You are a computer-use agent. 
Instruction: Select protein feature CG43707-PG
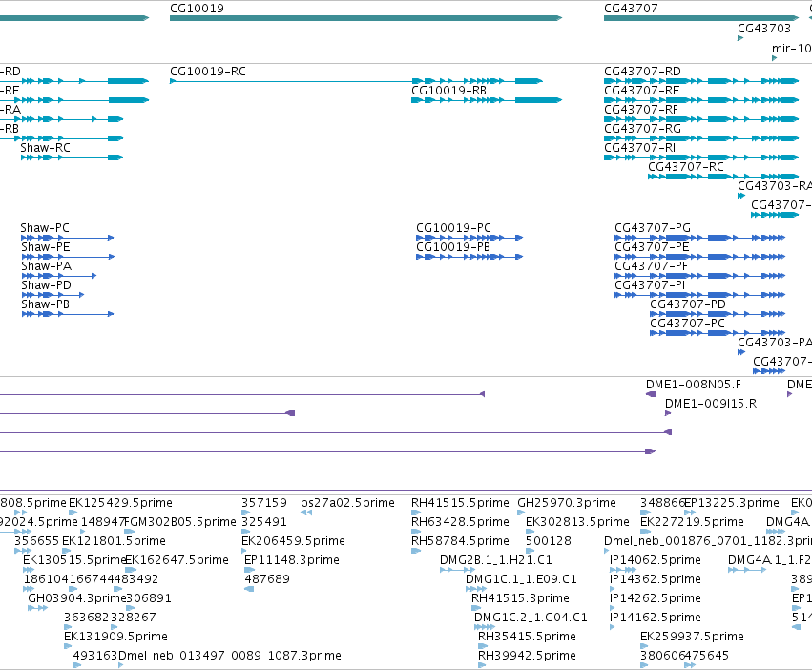coord(699,238)
